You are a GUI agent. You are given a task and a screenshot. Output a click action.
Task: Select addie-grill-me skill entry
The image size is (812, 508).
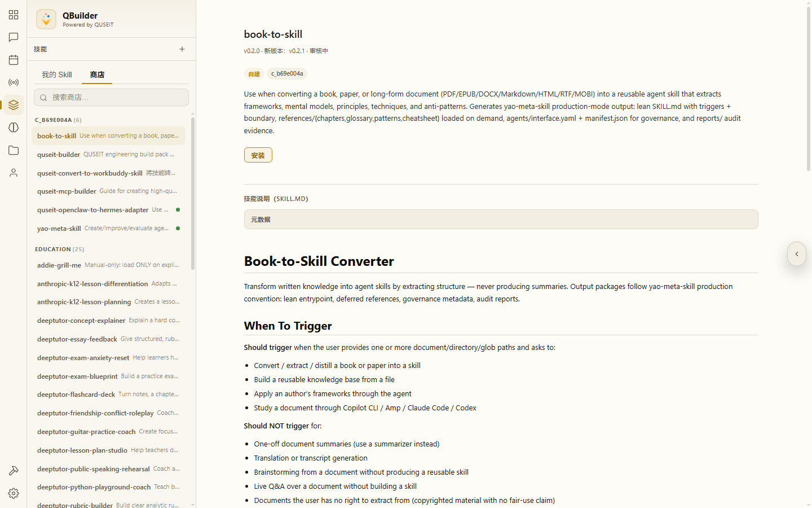click(108, 265)
